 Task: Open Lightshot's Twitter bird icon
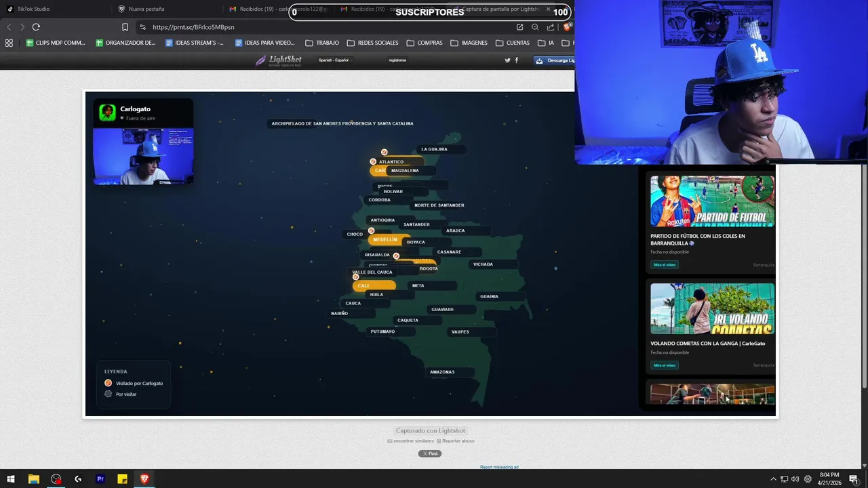click(x=507, y=60)
